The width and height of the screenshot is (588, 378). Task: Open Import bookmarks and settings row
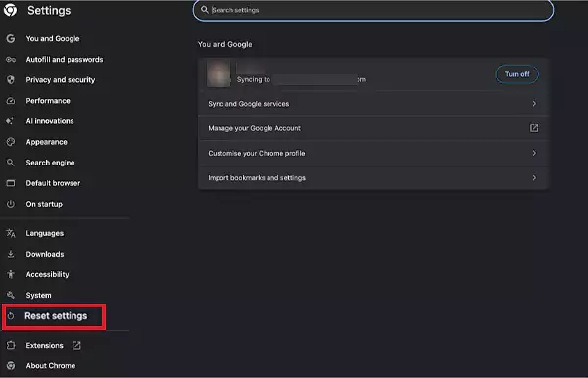pos(373,177)
